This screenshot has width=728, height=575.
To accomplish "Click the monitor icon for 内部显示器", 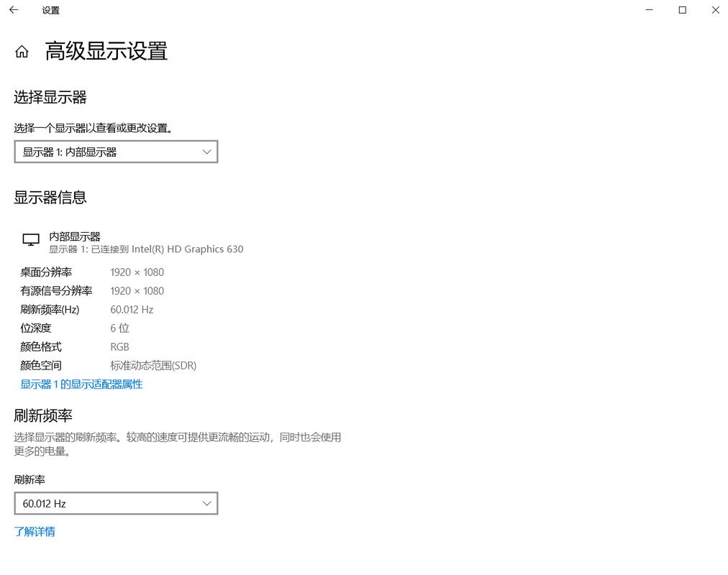I will tap(30, 239).
